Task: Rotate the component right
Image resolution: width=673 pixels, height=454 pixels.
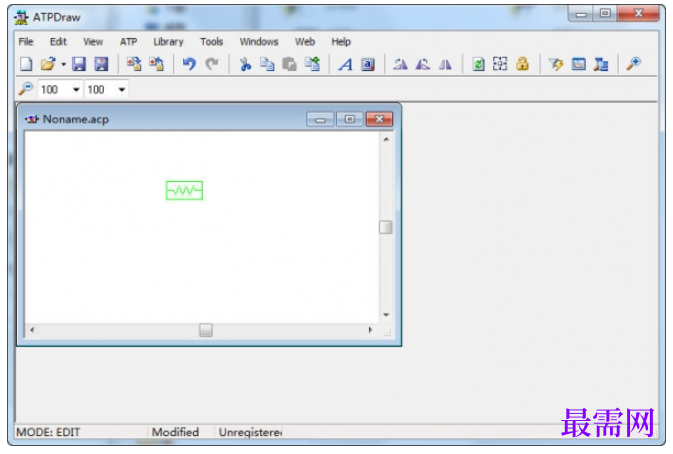Action: click(x=423, y=64)
